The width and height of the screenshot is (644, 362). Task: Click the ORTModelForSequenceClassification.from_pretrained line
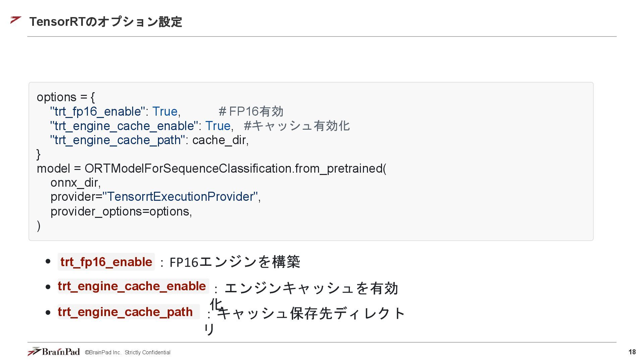[x=211, y=169]
